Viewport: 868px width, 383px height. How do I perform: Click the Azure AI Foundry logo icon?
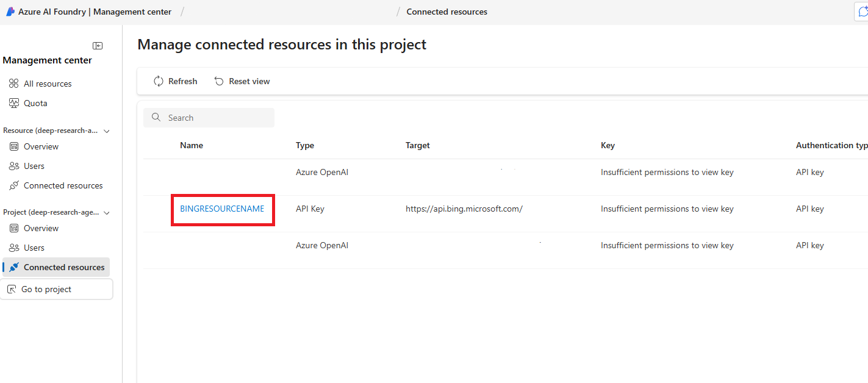point(10,12)
